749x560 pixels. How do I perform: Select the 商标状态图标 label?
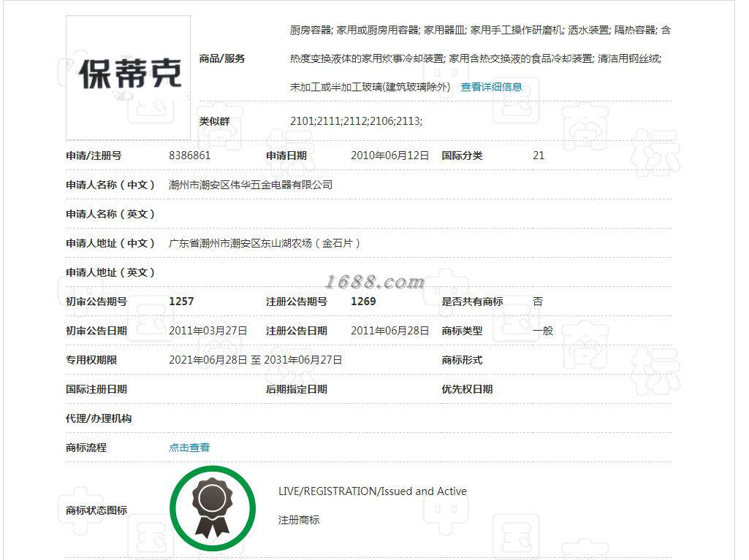(x=96, y=510)
